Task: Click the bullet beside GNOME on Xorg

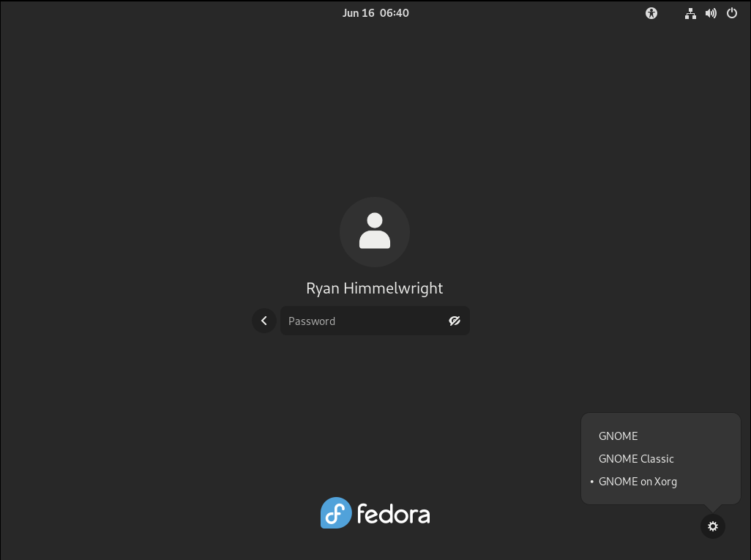Action: pyautogui.click(x=591, y=482)
